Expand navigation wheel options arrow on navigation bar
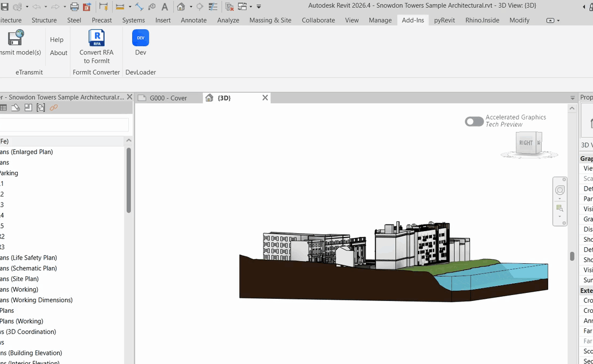Screen dimensions: 593x364 pyautogui.click(x=560, y=199)
